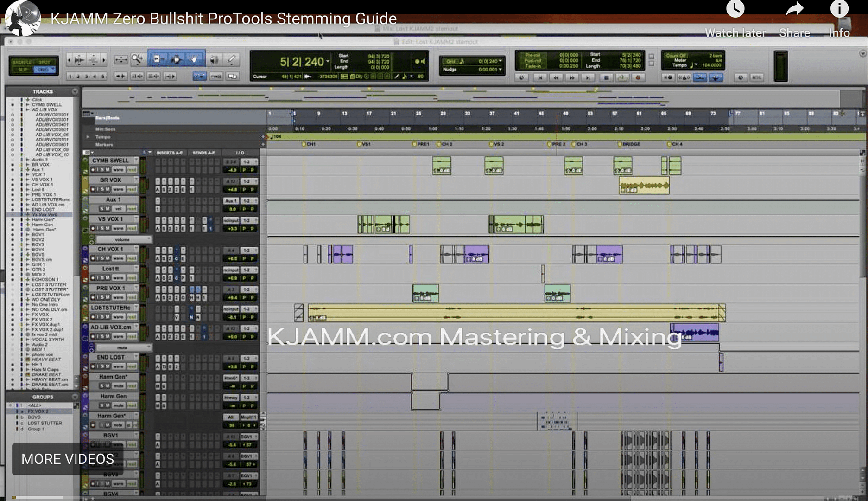Mute the BR VOX track
868x501 pixels.
coord(108,189)
